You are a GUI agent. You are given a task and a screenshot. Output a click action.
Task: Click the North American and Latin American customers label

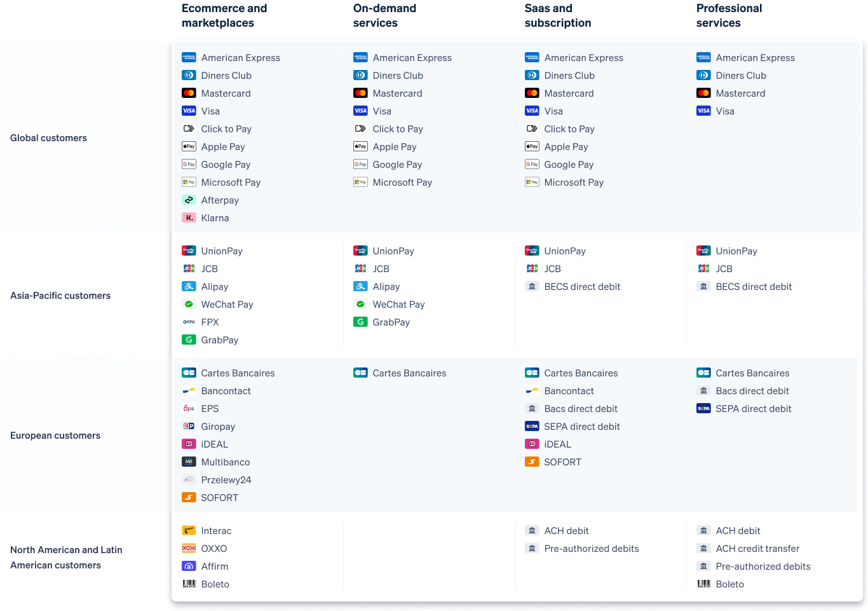coord(66,558)
